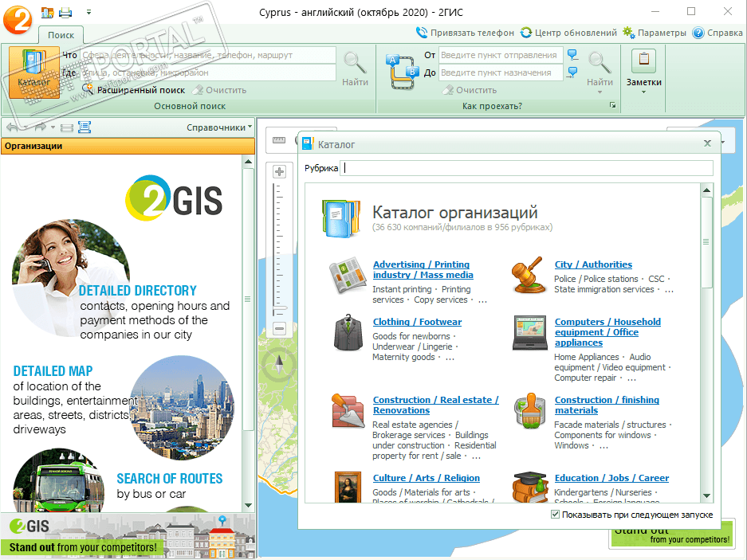Click the Mona Lisa icon for Culture / Arts
Screen dimensions: 747x560
348,487
